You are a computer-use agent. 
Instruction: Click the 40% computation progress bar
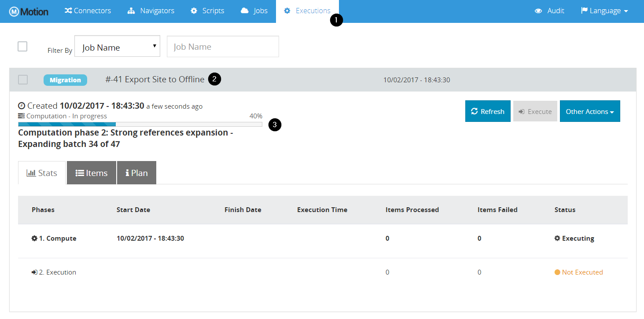pyautogui.click(x=140, y=125)
